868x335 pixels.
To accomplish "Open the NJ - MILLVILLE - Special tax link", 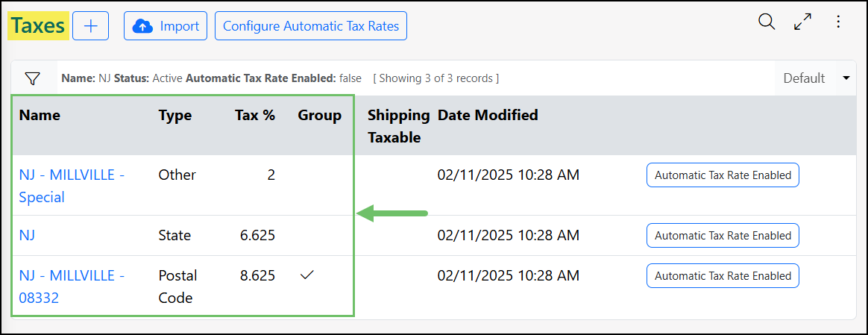I will click(72, 186).
